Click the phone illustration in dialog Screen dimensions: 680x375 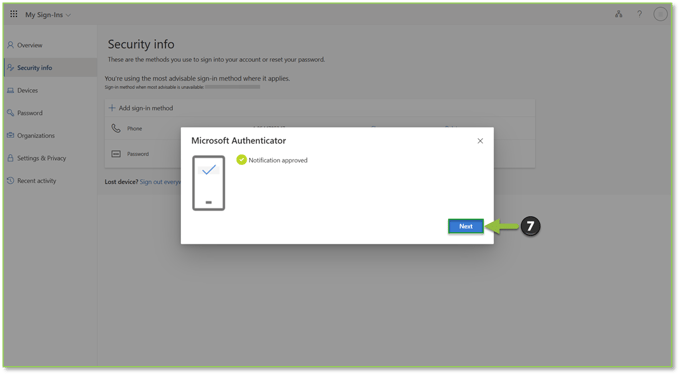point(209,183)
